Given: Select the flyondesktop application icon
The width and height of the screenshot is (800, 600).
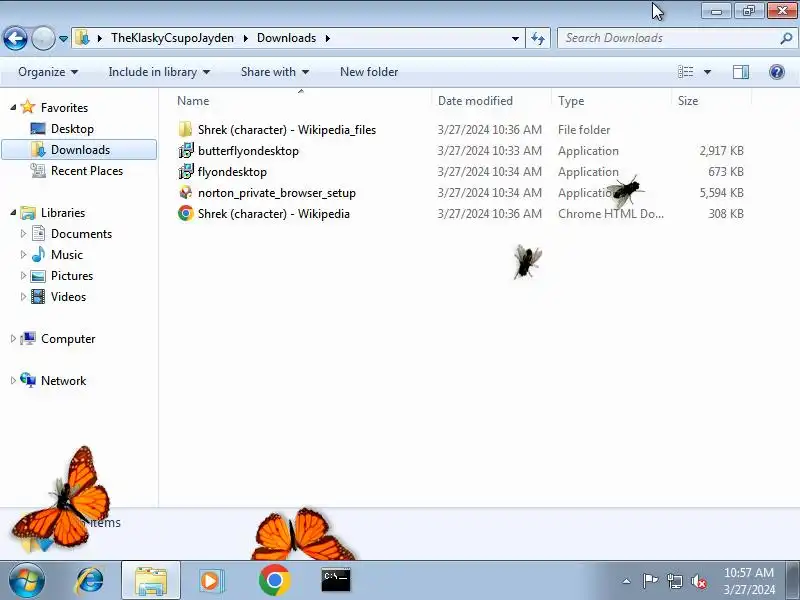Looking at the screenshot, I should 186,171.
